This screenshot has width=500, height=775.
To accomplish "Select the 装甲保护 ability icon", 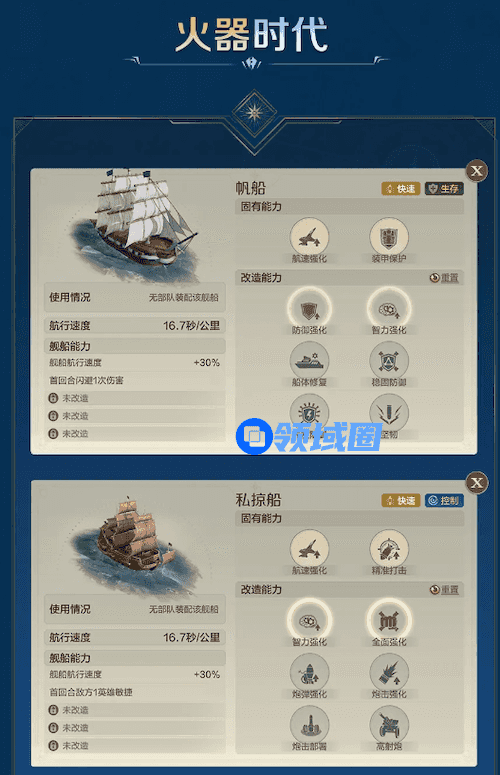I will (x=389, y=237).
